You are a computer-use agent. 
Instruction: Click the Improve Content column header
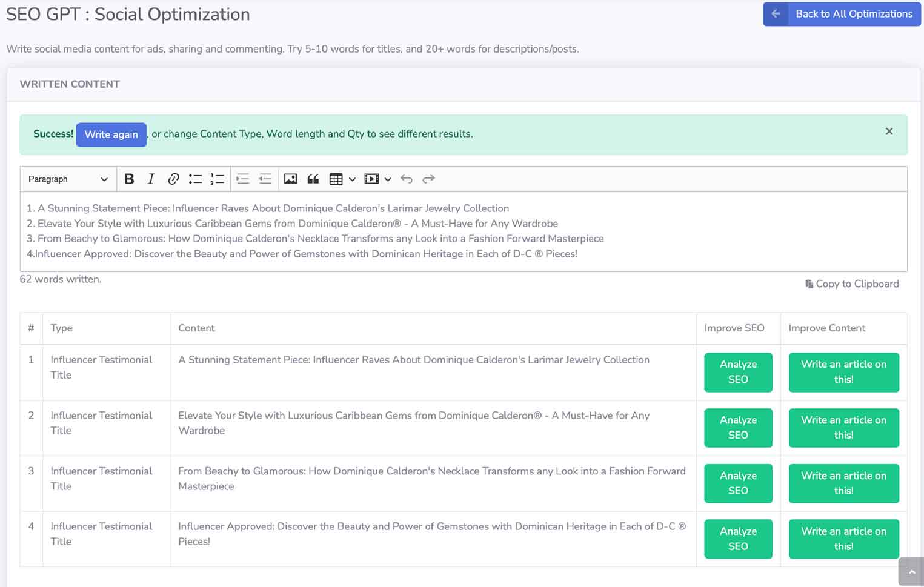826,328
